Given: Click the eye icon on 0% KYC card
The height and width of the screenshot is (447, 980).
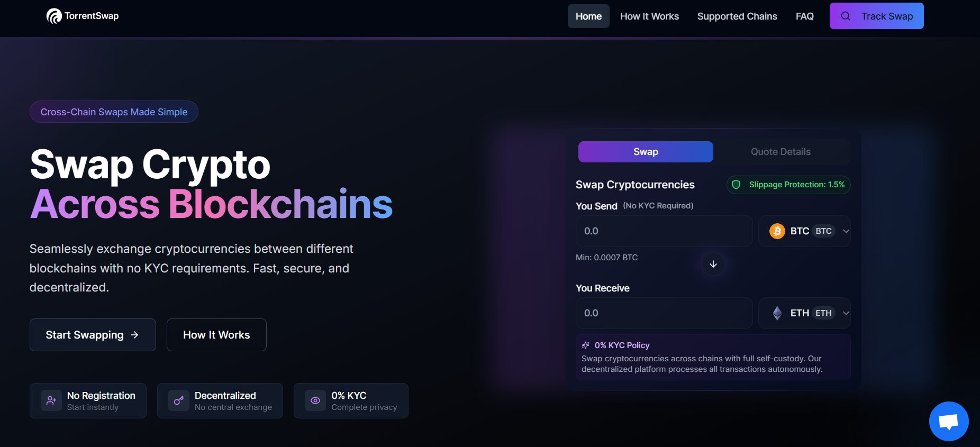Looking at the screenshot, I should (315, 400).
